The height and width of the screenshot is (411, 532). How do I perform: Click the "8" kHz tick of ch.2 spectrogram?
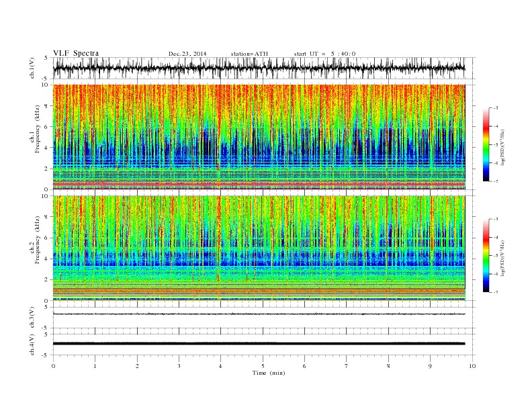[x=47, y=217]
